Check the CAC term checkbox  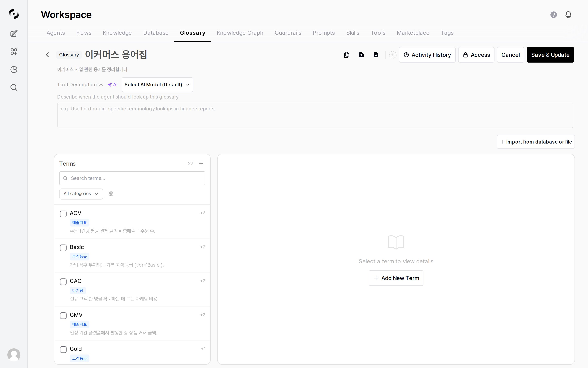(x=63, y=282)
